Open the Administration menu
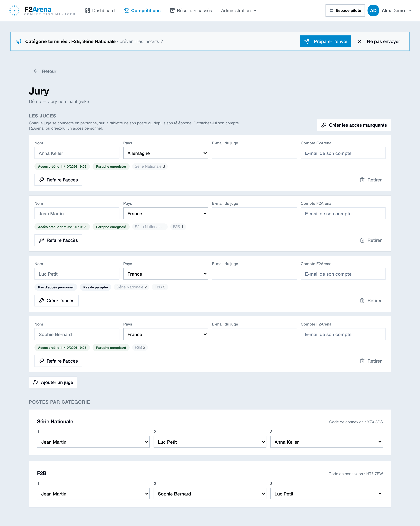This screenshot has width=420, height=526. pos(239,11)
